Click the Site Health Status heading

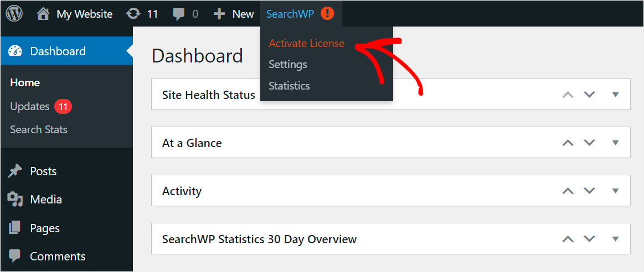tap(209, 95)
